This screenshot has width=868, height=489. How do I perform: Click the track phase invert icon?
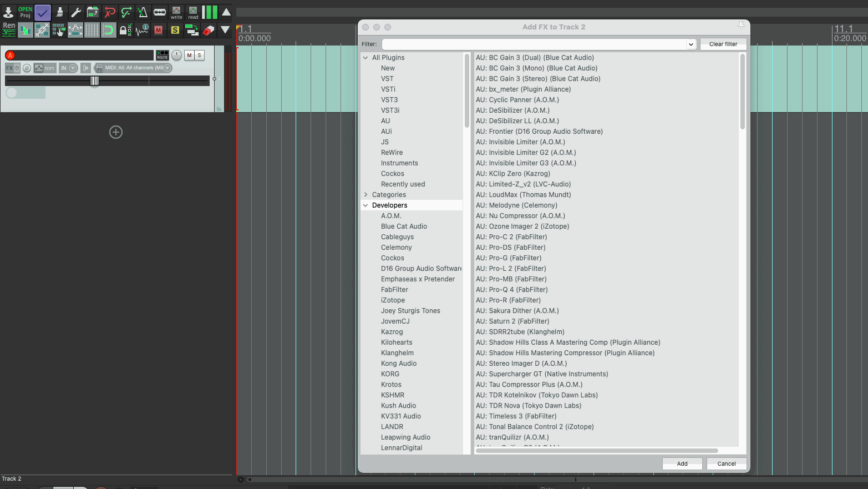[x=27, y=68]
